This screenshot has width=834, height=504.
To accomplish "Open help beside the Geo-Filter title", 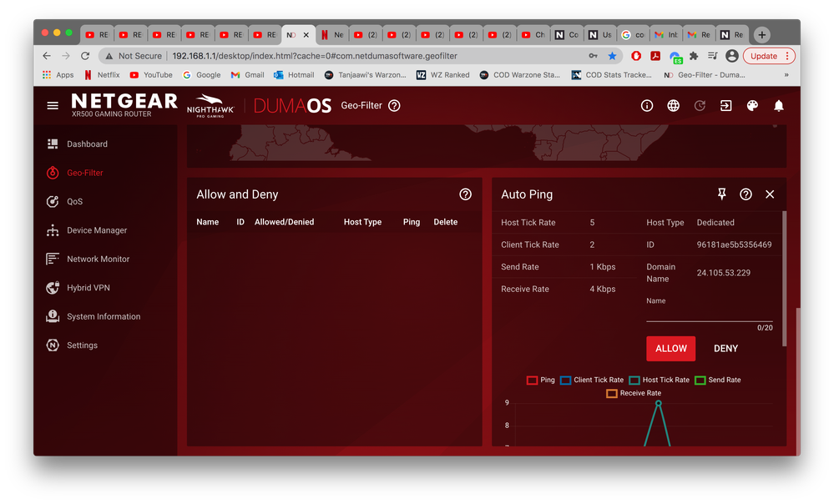I will tap(393, 105).
